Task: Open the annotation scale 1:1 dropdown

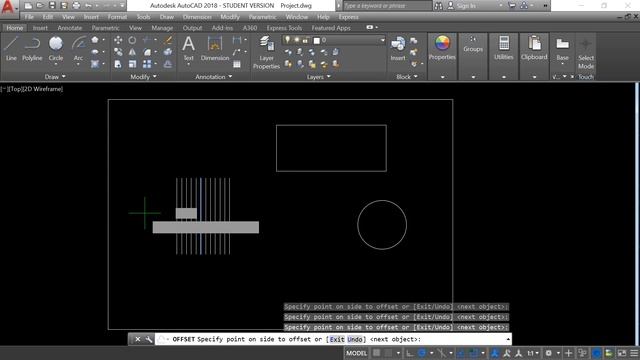Action: pos(532,353)
